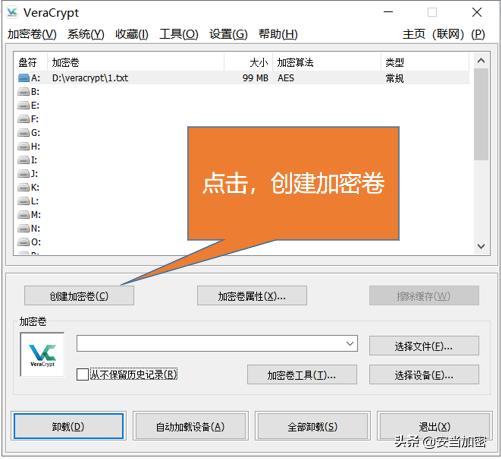Open 主页 (联网) (P) link
This screenshot has width=501, height=459.
(444, 34)
